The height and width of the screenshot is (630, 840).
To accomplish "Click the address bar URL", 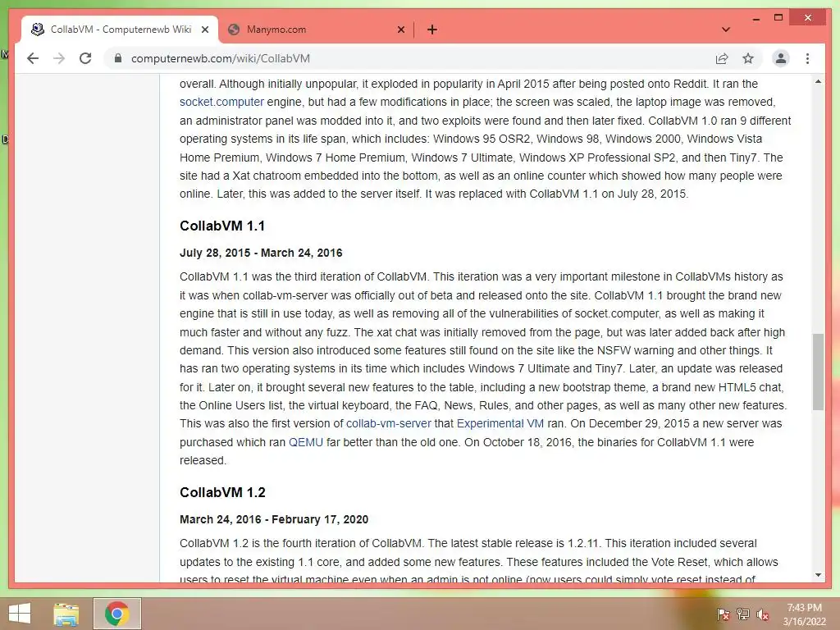I will [x=220, y=58].
